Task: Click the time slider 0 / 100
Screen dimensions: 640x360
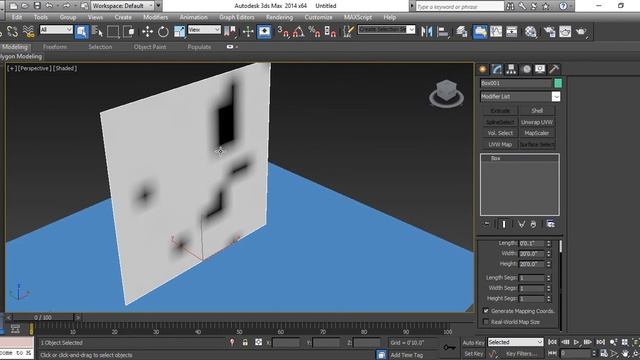Action: 43,317
